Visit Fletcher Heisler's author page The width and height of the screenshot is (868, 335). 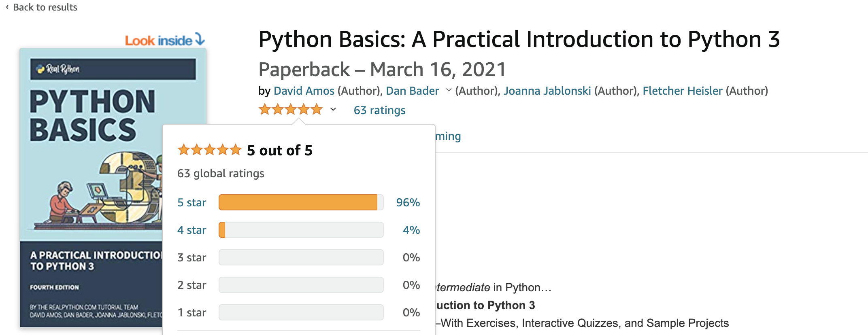(683, 91)
